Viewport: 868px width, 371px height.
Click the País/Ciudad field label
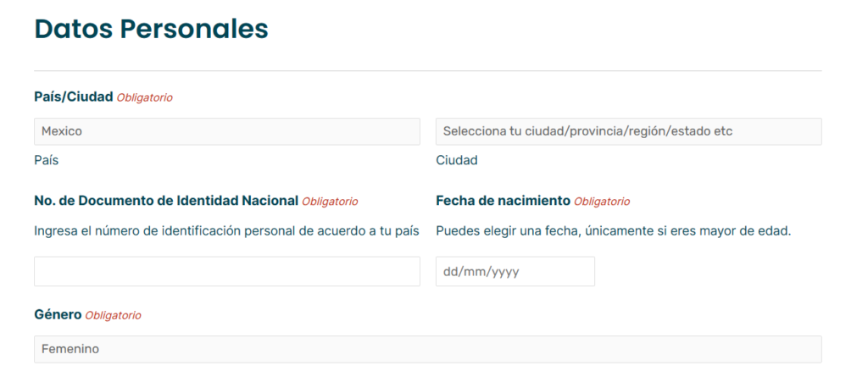coord(73,97)
